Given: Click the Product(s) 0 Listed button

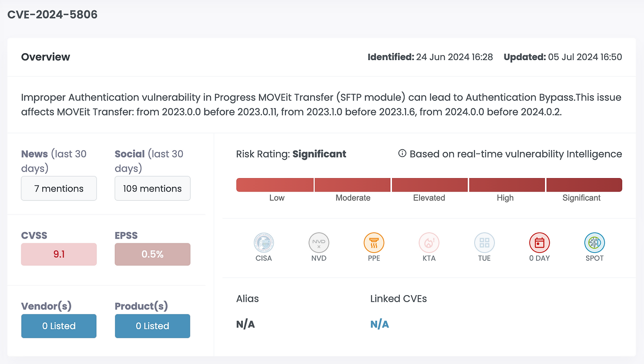Looking at the screenshot, I should pyautogui.click(x=152, y=326).
